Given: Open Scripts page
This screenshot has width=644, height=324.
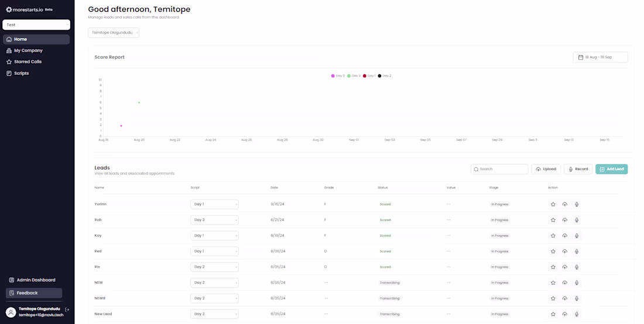Looking at the screenshot, I should click(x=36, y=73).
